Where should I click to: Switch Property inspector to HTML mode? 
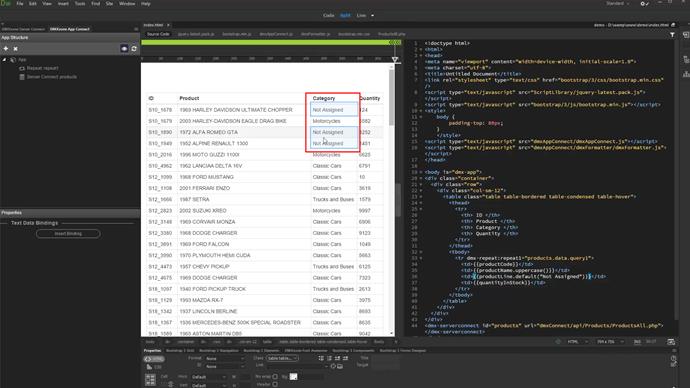[154, 359]
